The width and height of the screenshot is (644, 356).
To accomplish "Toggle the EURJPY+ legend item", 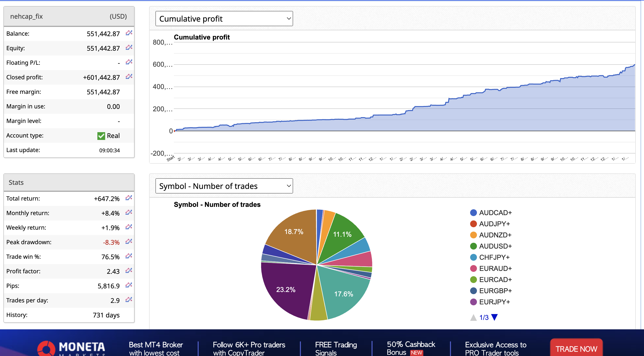I will [x=494, y=302].
